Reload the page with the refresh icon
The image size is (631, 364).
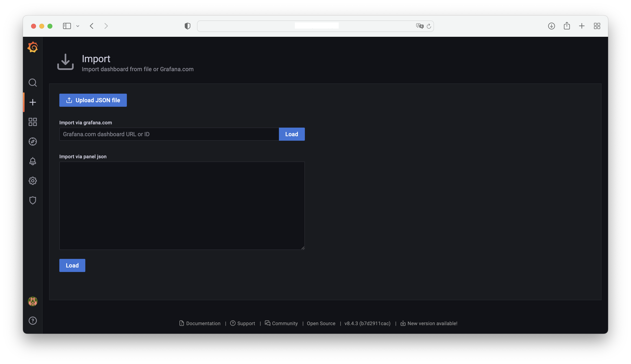pos(429,26)
